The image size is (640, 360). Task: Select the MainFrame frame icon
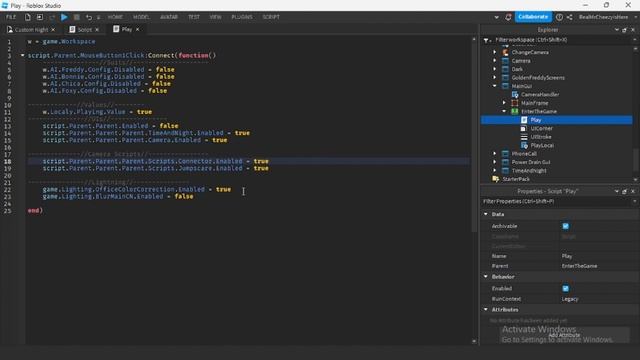click(515, 103)
